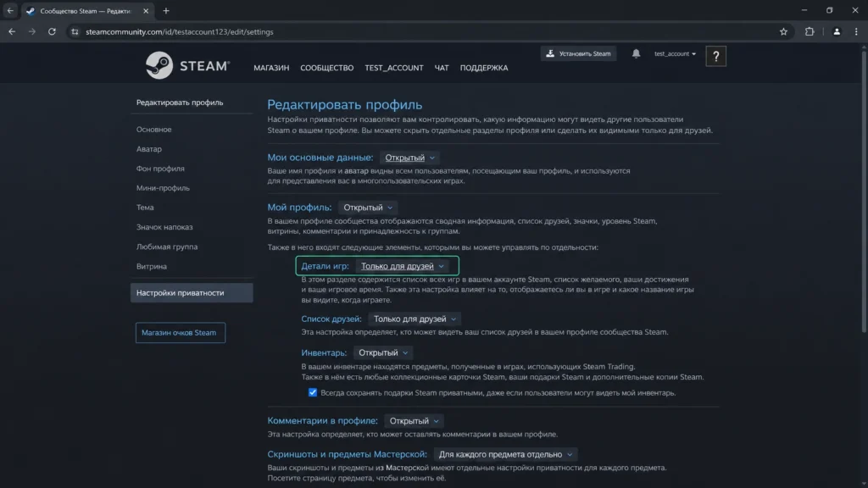Image resolution: width=868 pixels, height=488 pixels.
Task: Open browser profile avatar icon
Action: 837,31
